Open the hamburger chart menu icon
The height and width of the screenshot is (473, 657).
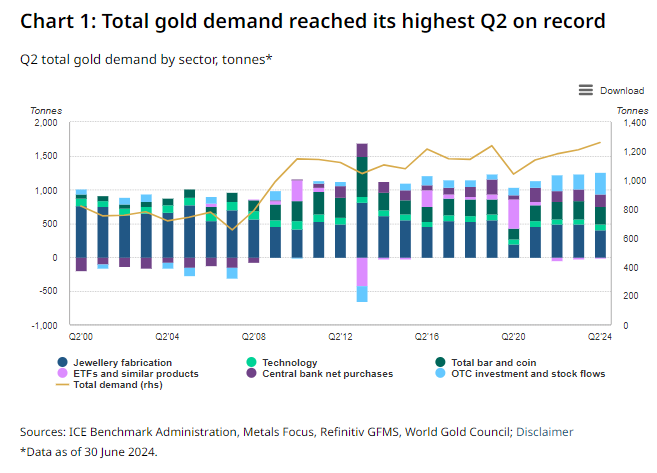click(586, 91)
